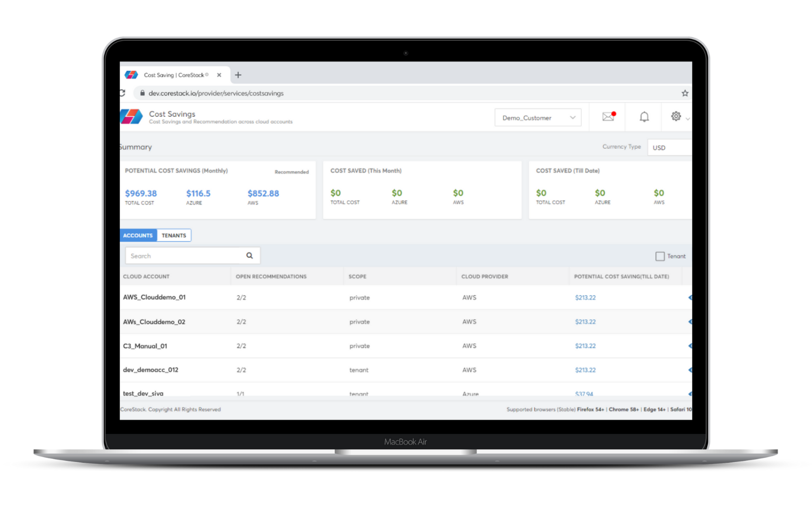Screen dimensions: 812x508
Task: Click the search magnifier icon
Action: (x=250, y=256)
